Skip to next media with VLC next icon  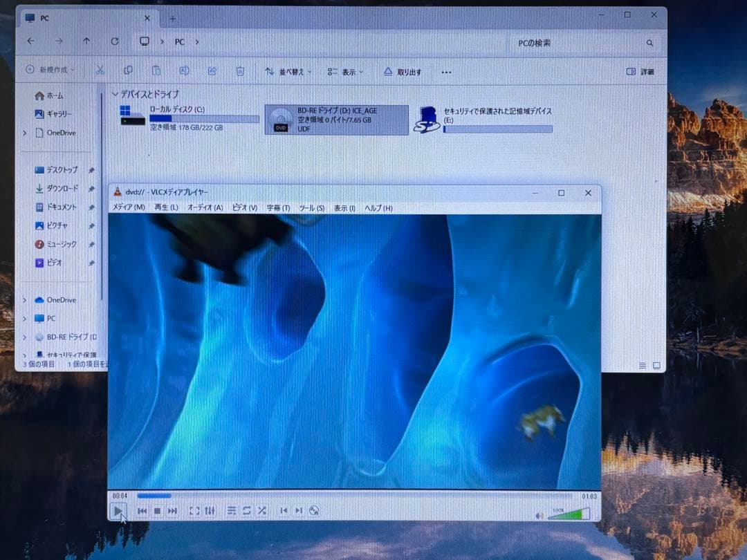point(171,511)
